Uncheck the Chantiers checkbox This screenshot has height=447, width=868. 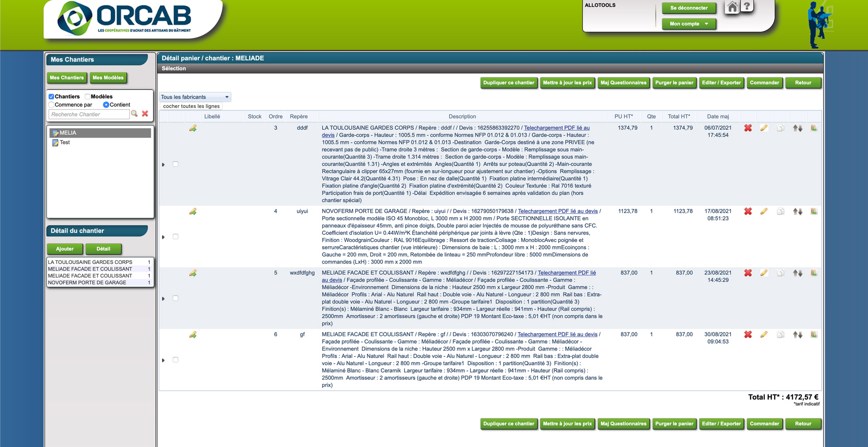click(x=51, y=96)
